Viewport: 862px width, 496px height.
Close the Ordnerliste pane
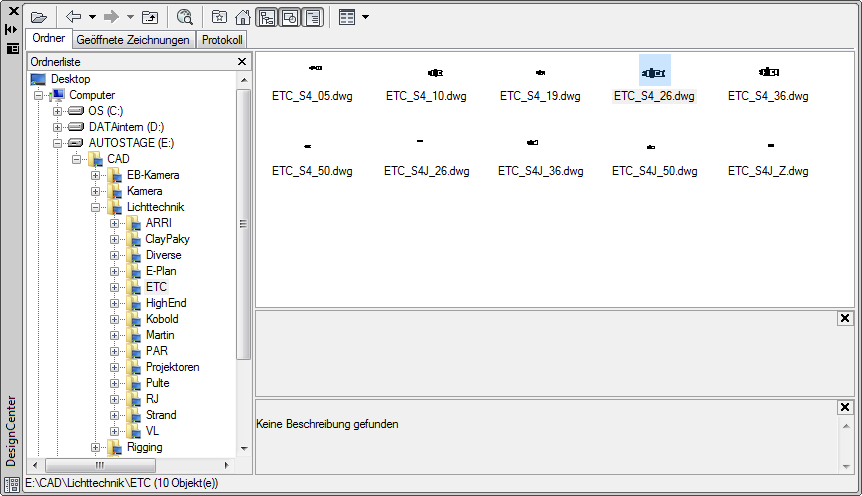tap(242, 62)
